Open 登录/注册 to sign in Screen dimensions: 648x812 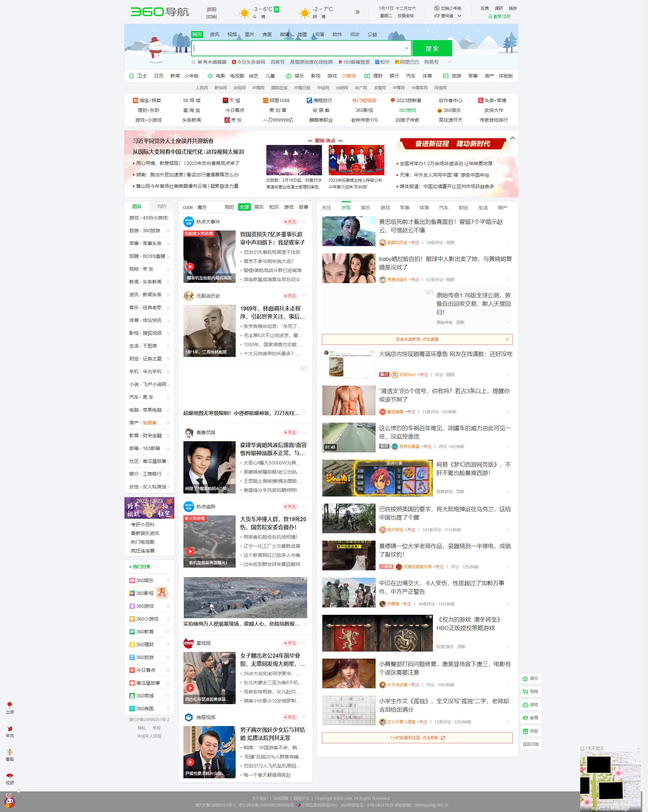point(500,17)
